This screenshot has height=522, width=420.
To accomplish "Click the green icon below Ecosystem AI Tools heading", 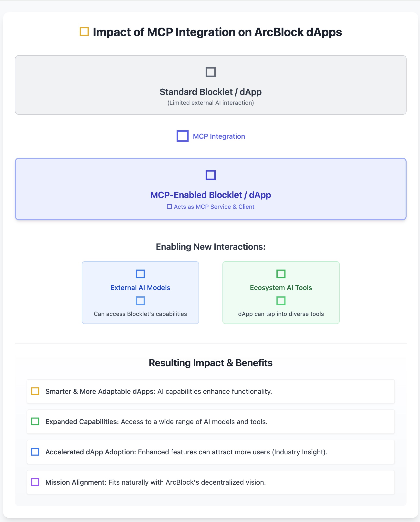I will 281,301.
